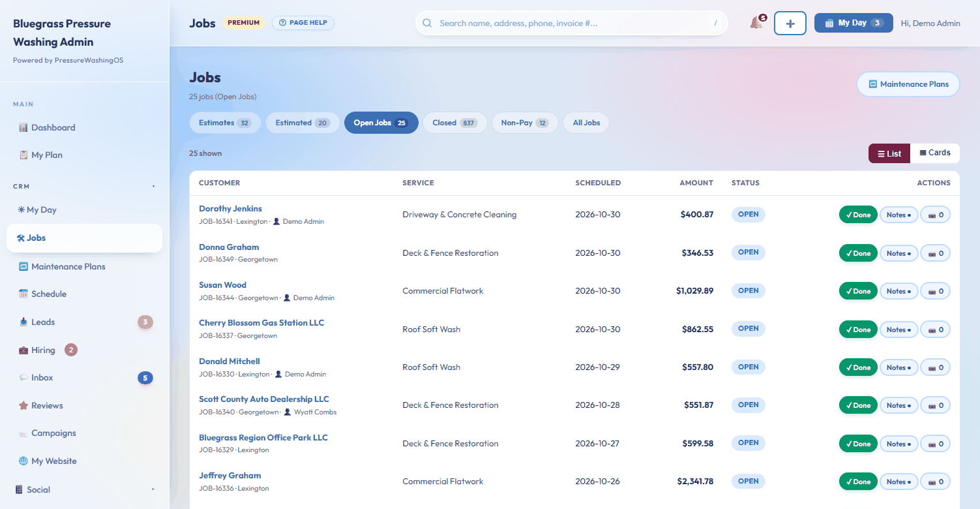
Task: Mark Cherry Blossom Gas Station job Done
Action: coord(858,330)
